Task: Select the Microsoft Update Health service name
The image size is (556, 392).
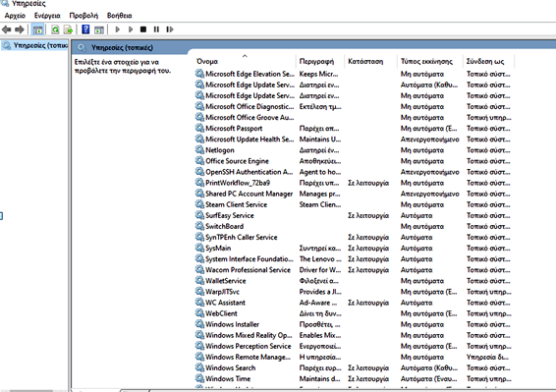Action: click(250, 140)
